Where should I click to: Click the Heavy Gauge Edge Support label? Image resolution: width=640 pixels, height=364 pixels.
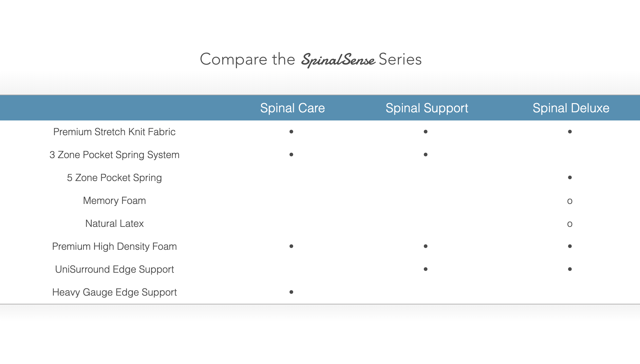pyautogui.click(x=114, y=292)
